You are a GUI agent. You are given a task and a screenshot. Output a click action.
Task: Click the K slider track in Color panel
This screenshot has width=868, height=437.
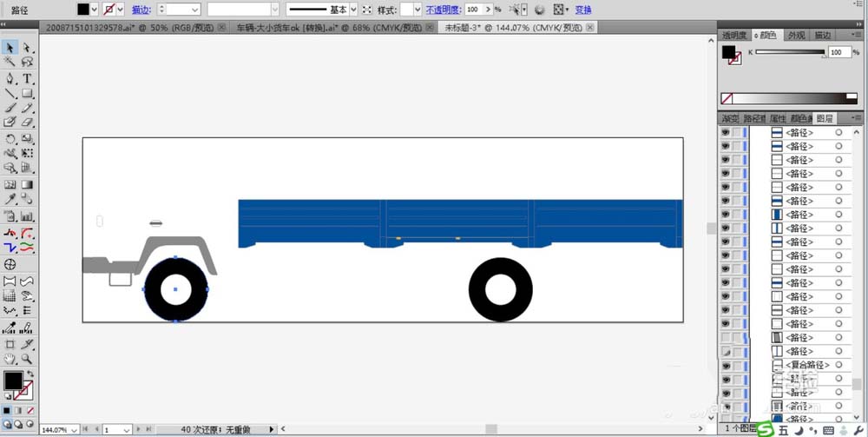[790, 52]
